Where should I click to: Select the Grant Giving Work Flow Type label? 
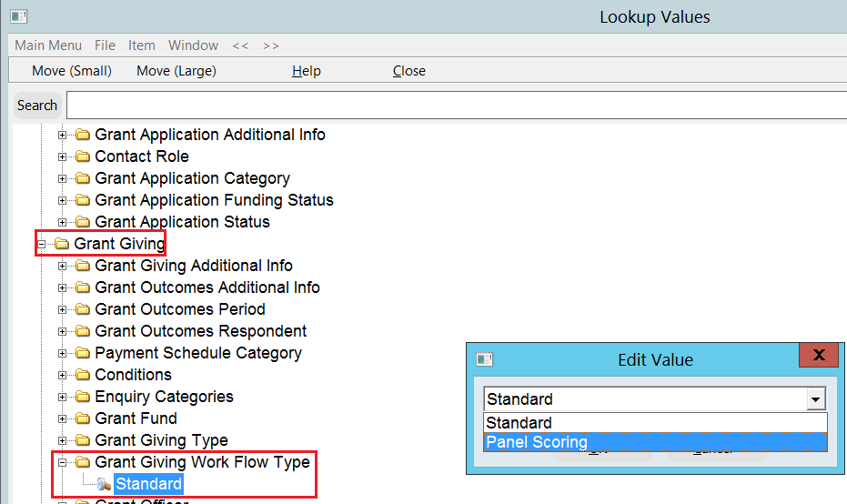click(x=203, y=462)
